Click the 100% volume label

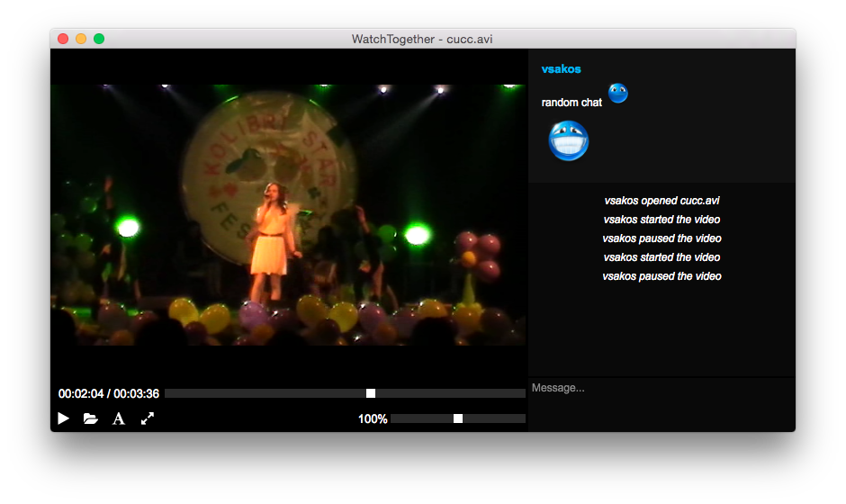(x=373, y=419)
